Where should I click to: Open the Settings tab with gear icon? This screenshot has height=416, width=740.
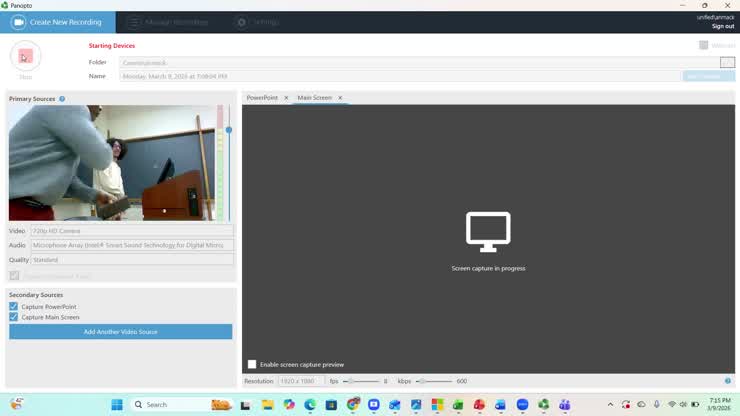[258, 22]
